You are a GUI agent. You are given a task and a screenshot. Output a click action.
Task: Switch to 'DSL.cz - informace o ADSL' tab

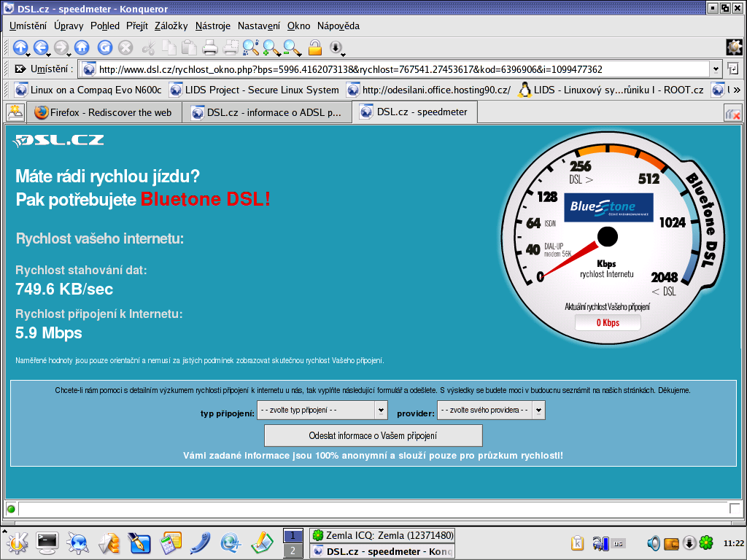coord(267,113)
